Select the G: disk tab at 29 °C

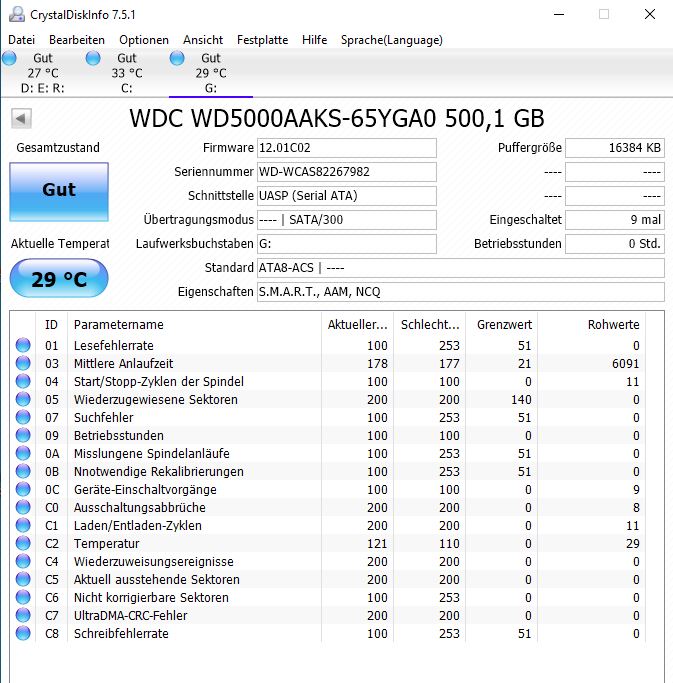(211, 73)
